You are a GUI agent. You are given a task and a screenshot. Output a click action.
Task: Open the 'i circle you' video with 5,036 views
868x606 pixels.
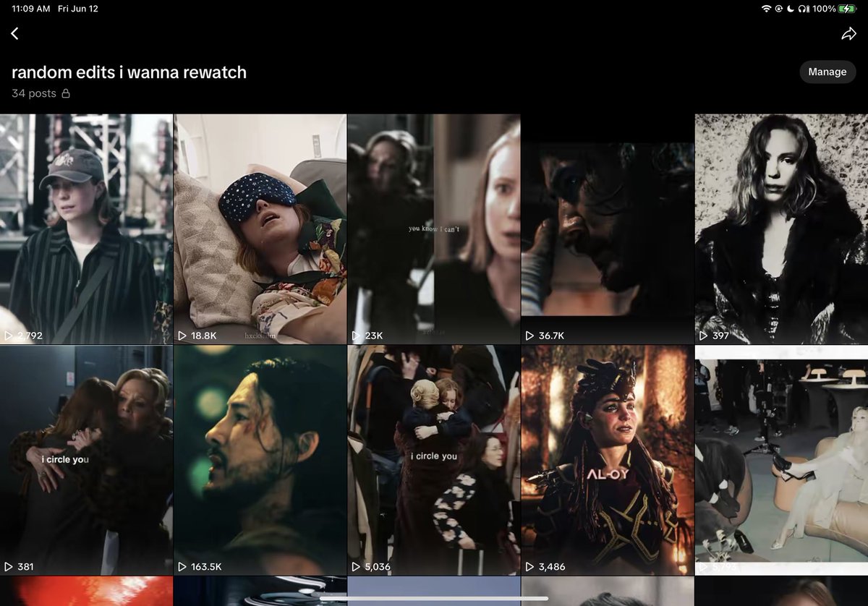434,460
